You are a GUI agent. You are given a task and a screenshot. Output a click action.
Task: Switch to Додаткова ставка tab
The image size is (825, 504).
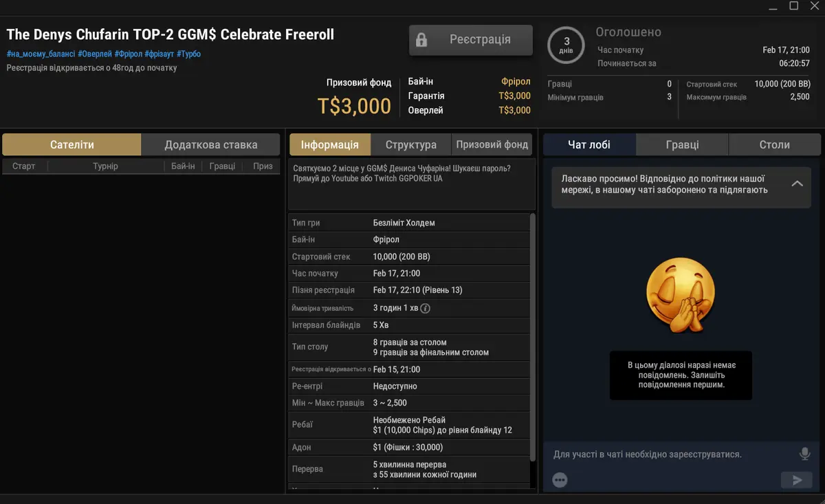tap(210, 144)
